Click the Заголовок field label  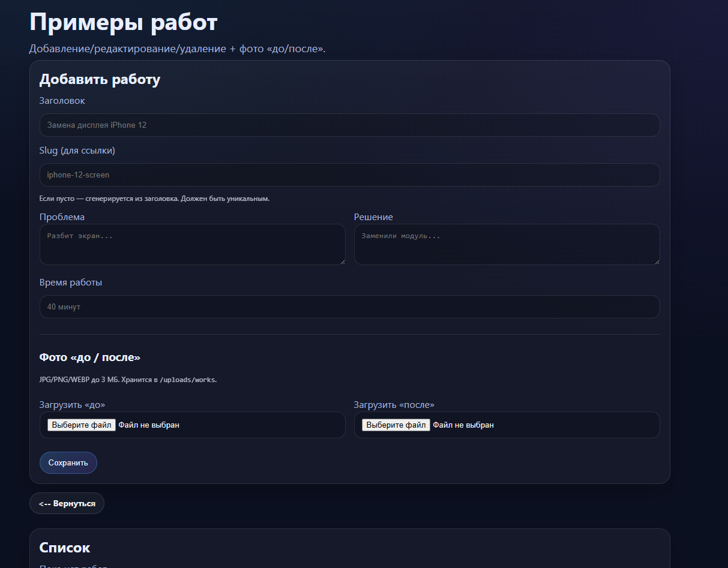[x=62, y=101]
